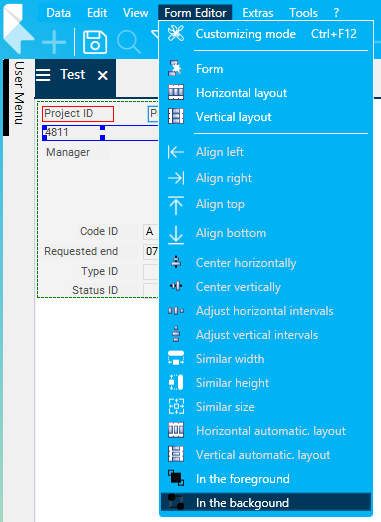Click the Similar width icon
This screenshot has width=381, height=522.
click(176, 358)
